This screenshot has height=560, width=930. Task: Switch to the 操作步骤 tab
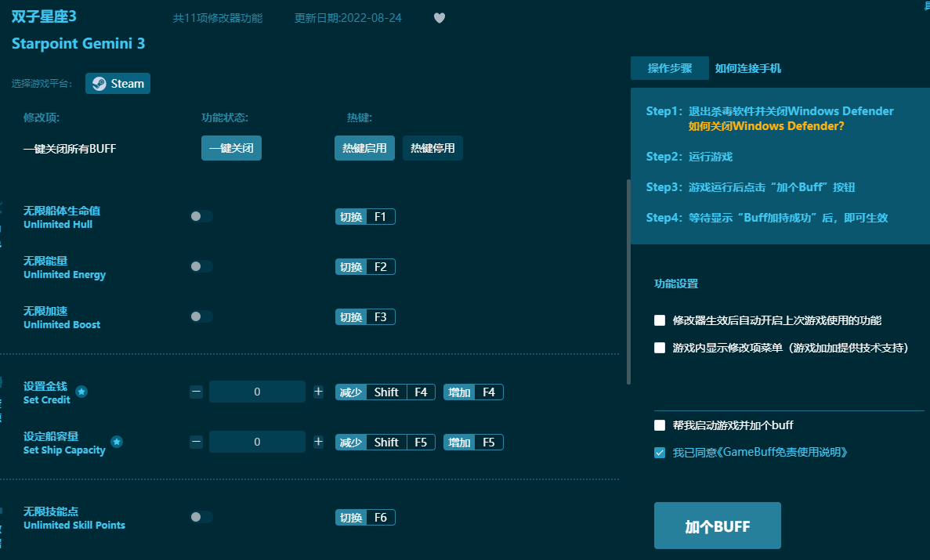pos(670,68)
